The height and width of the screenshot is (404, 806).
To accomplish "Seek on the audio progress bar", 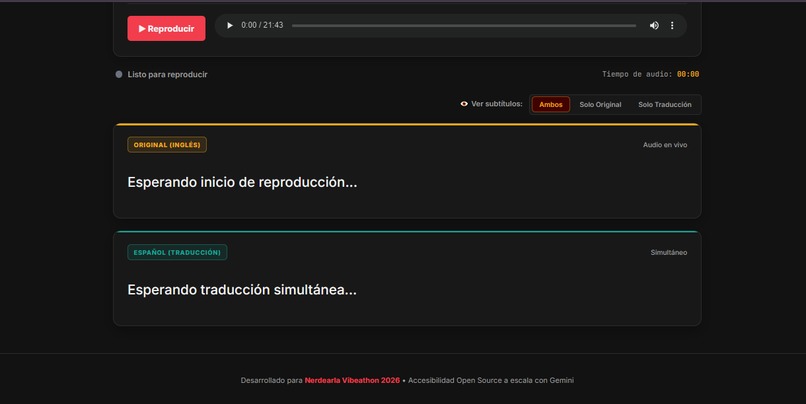I will coord(464,25).
